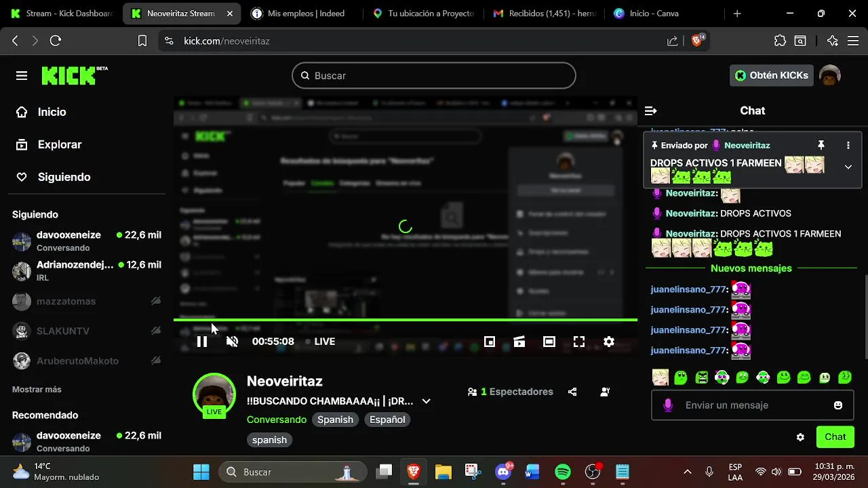Open browser extensions puzzle icon

780,41
